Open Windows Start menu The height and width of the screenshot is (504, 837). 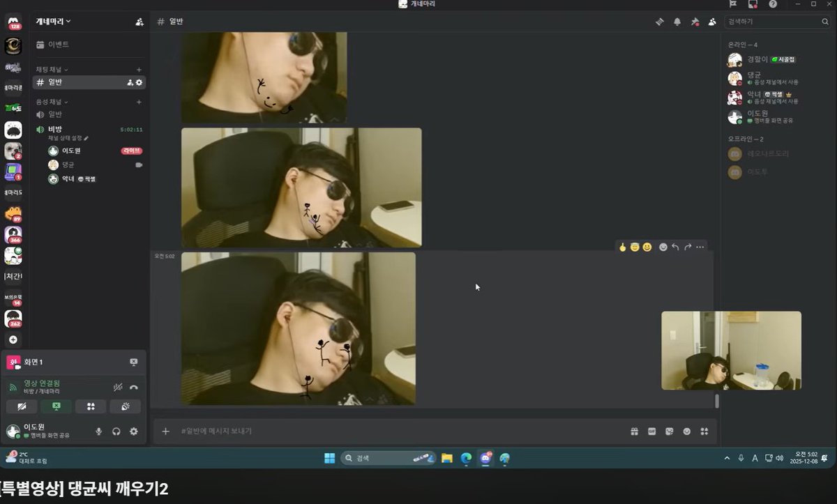pos(329,458)
